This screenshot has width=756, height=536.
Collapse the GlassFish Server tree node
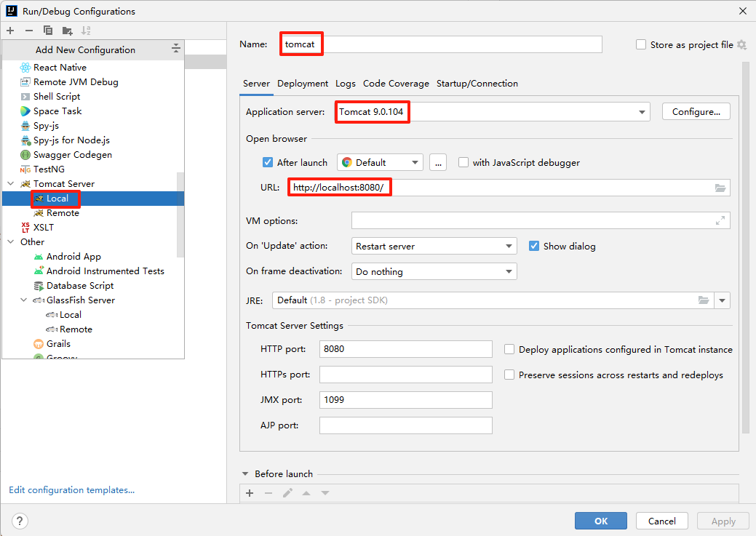pyautogui.click(x=23, y=300)
